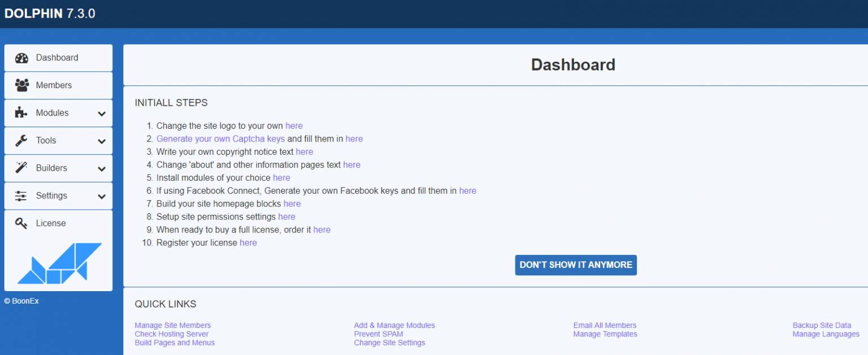Open the Backup Site Data quick link
Image resolution: width=868 pixels, height=355 pixels.
[822, 325]
